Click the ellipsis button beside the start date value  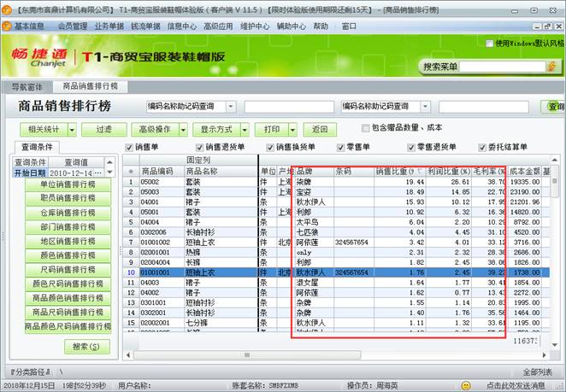coord(113,173)
